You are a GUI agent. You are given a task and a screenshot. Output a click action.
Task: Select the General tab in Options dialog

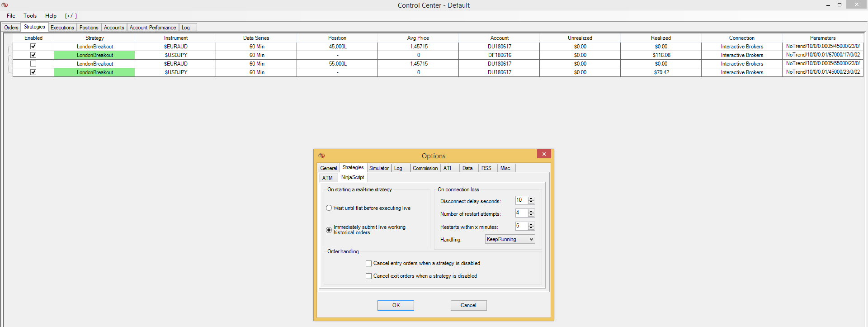click(x=329, y=168)
